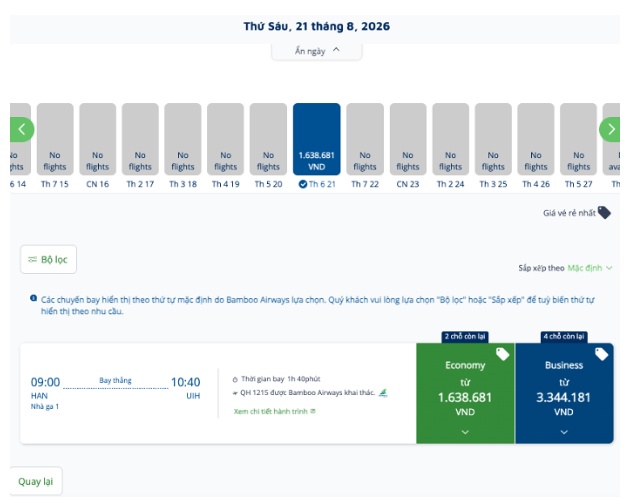Viewport: 635px width, 498px height.
Task: Expand Business fare options chevron
Action: pos(564,432)
